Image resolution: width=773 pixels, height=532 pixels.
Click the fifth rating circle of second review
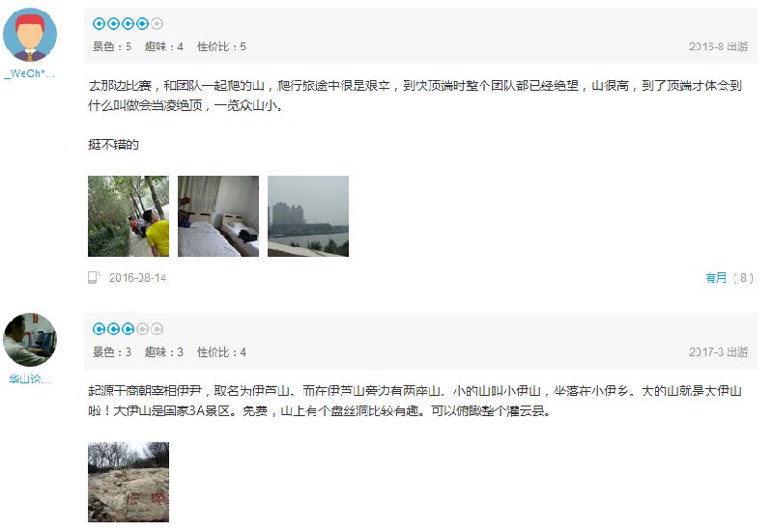click(157, 328)
